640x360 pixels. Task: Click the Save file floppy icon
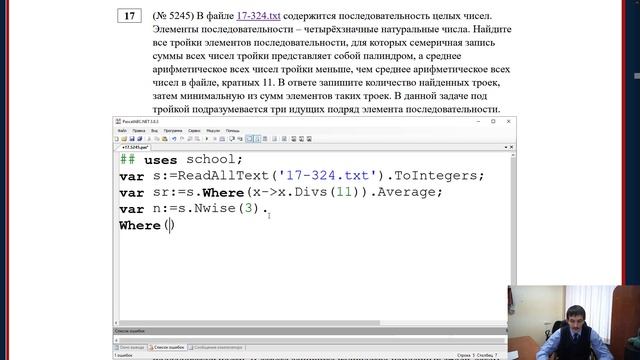coord(132,139)
